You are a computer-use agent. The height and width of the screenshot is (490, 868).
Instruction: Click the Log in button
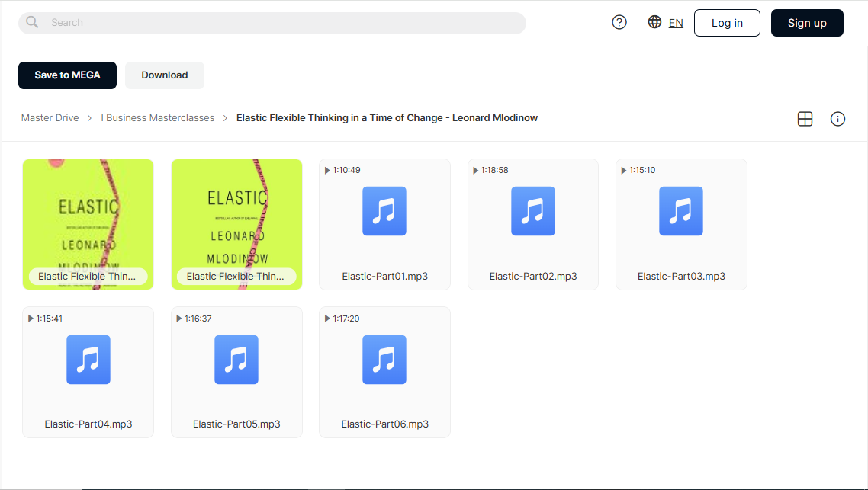pyautogui.click(x=727, y=23)
